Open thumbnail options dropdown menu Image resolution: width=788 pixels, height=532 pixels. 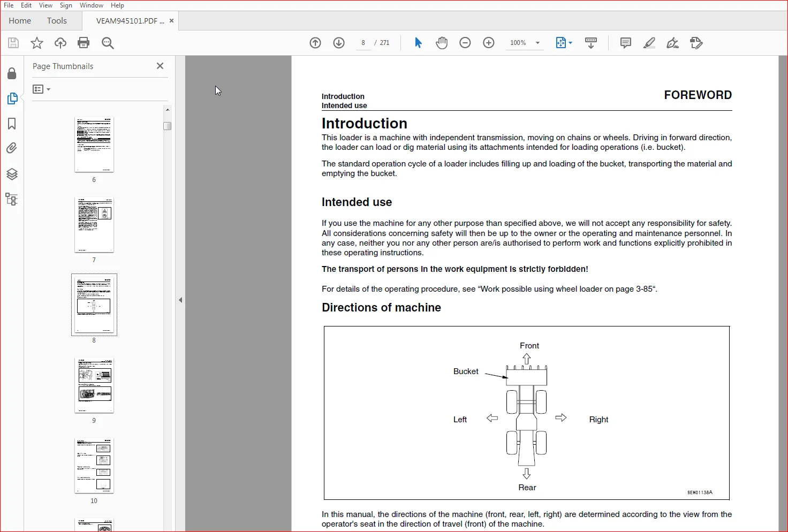(x=41, y=89)
